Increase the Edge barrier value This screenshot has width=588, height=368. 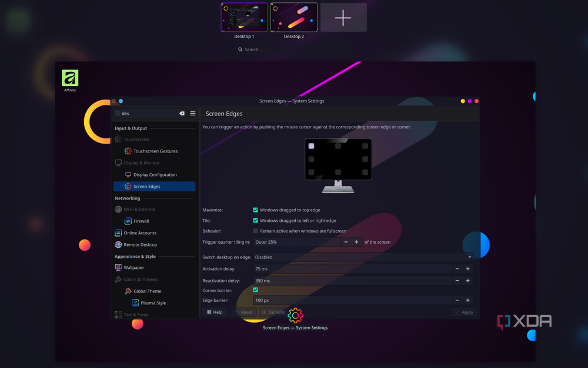468,300
